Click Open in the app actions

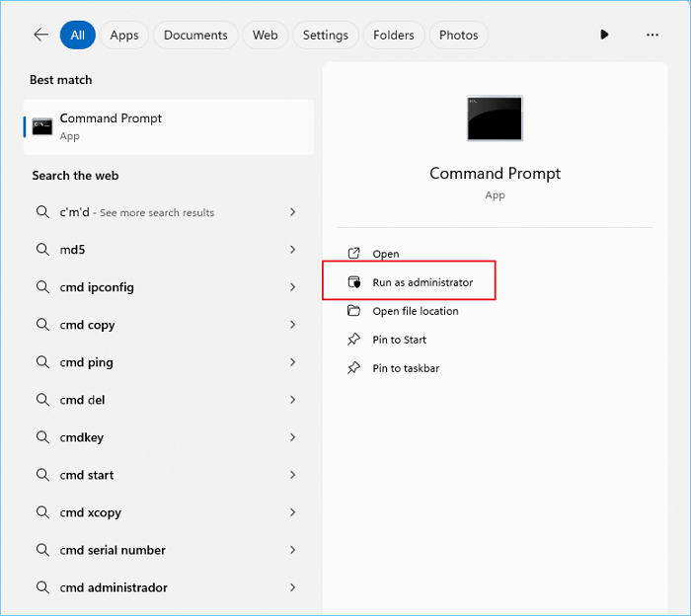pyautogui.click(x=385, y=254)
